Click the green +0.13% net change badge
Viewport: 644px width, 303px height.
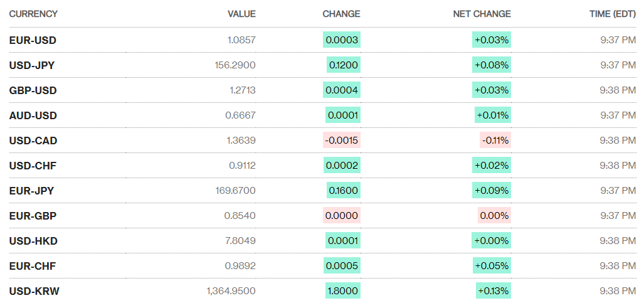(x=493, y=291)
